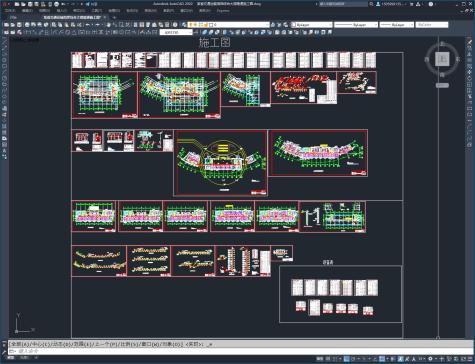Click the 施工图 title text
Screen dimensions: 475x364
(x=214, y=42)
